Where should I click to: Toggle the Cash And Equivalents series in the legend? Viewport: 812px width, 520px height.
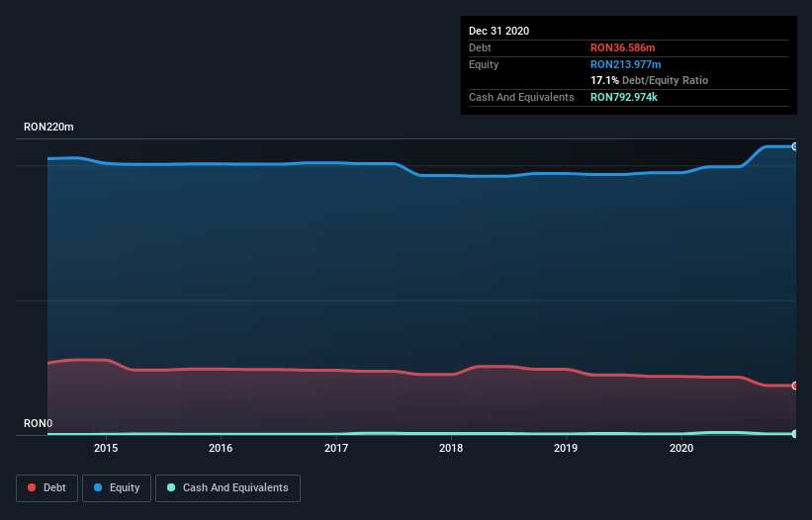[227, 488]
